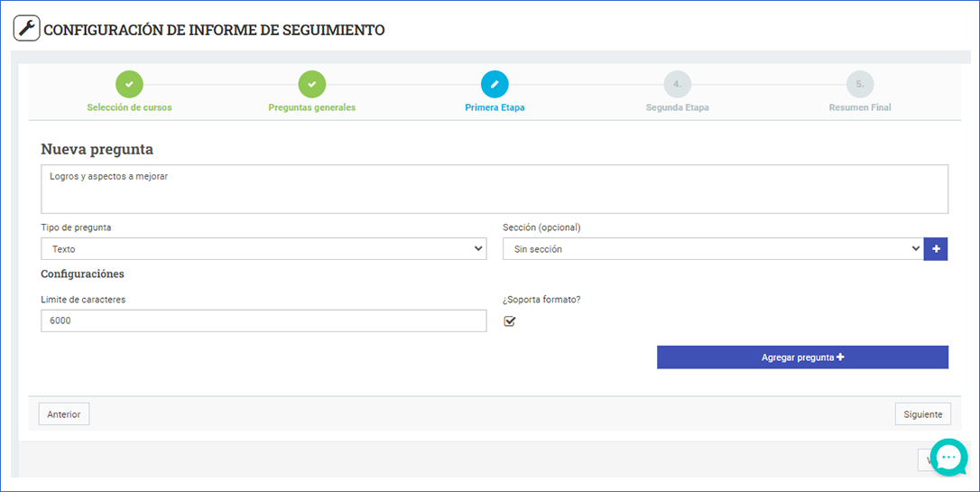Click into the Nueva pregunta text area
Screen dimensions: 980x492
point(495,189)
